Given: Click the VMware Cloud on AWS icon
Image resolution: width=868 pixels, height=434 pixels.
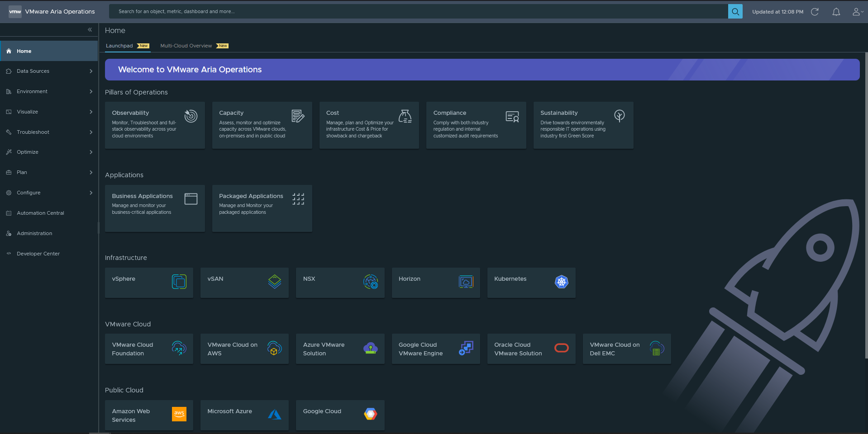Looking at the screenshot, I should click(x=275, y=348).
